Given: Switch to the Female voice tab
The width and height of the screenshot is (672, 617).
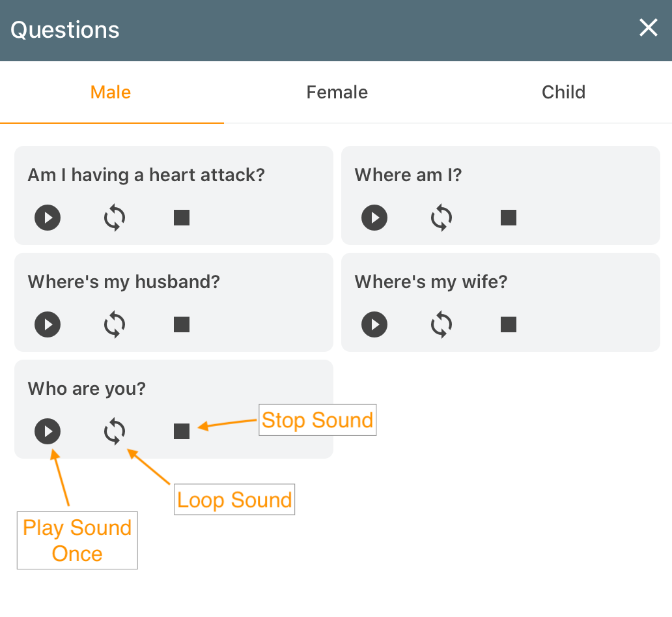Looking at the screenshot, I should pos(337,93).
